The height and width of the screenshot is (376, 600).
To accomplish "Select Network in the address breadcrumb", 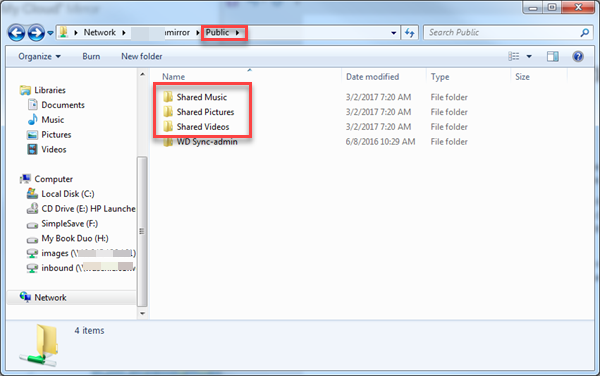I will (99, 33).
